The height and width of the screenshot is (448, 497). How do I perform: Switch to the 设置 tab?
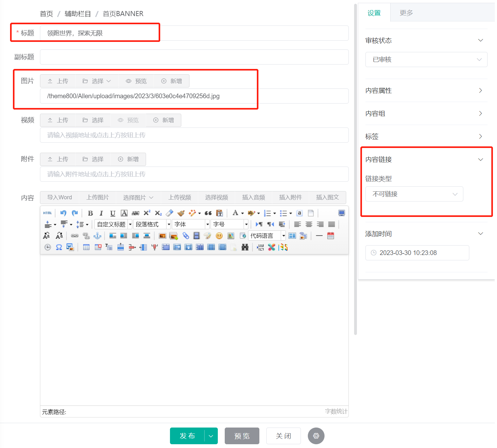pos(374,13)
